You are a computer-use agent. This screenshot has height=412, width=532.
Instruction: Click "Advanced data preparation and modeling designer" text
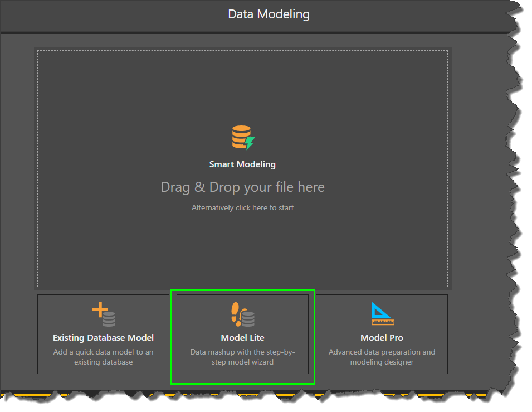[x=382, y=357]
